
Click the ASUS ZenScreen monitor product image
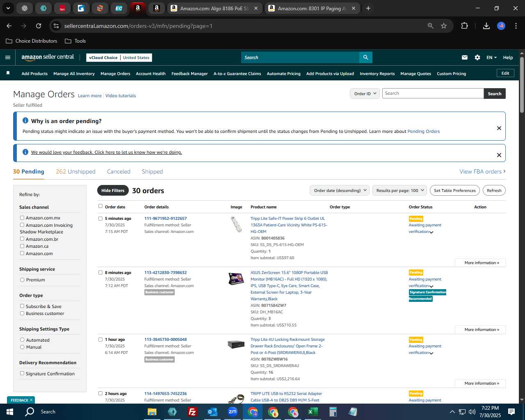tap(236, 278)
